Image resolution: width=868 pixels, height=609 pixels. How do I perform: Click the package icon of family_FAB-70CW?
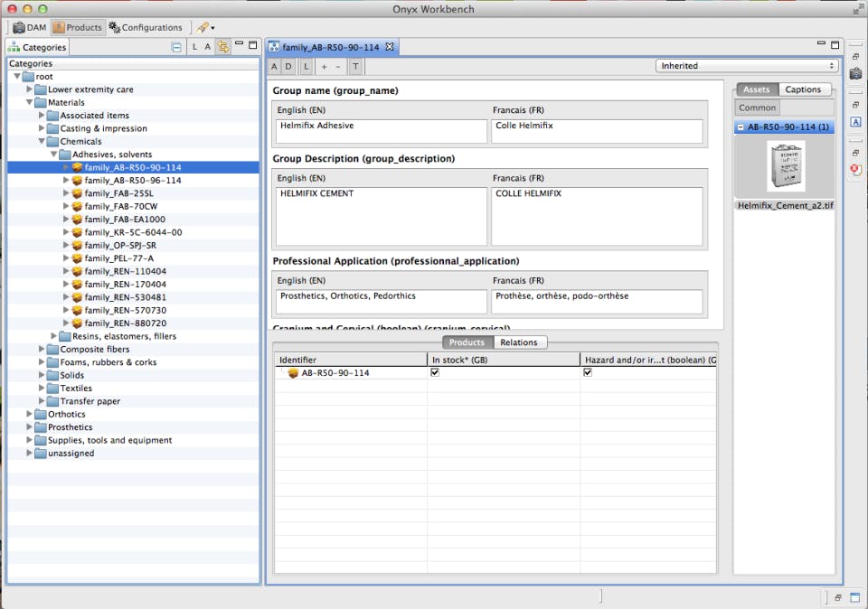(x=77, y=206)
